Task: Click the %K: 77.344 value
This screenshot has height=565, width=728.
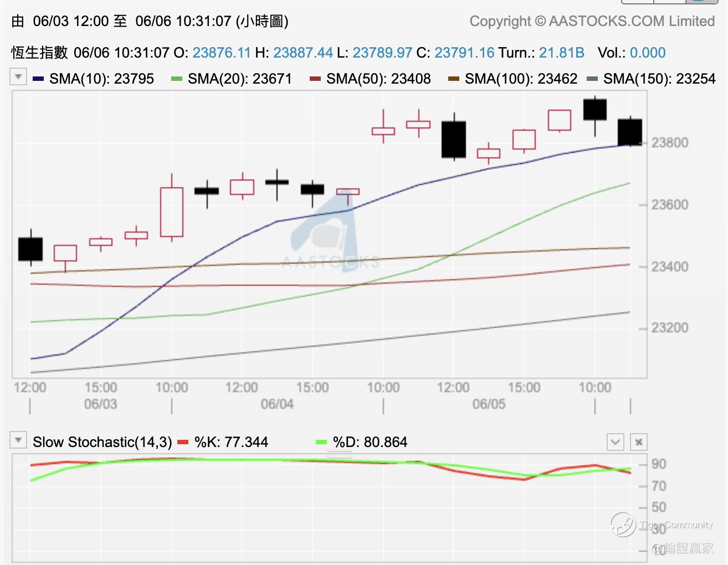Action: point(231,442)
